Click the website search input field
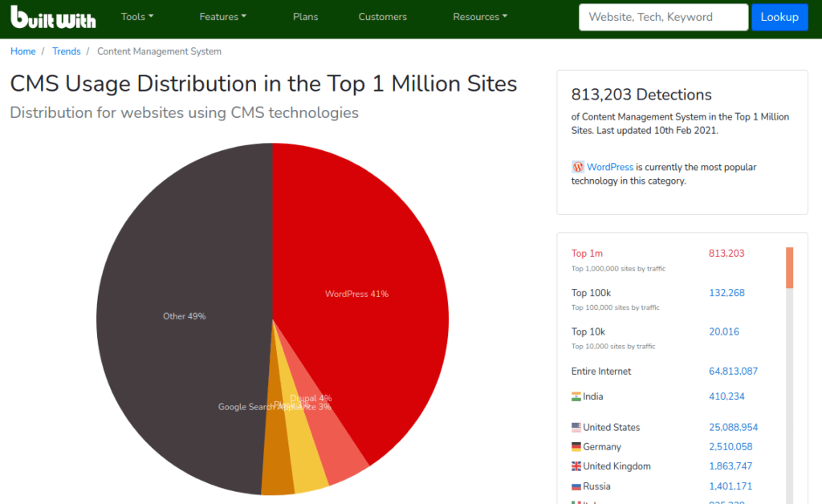822x504 pixels. 663,16
